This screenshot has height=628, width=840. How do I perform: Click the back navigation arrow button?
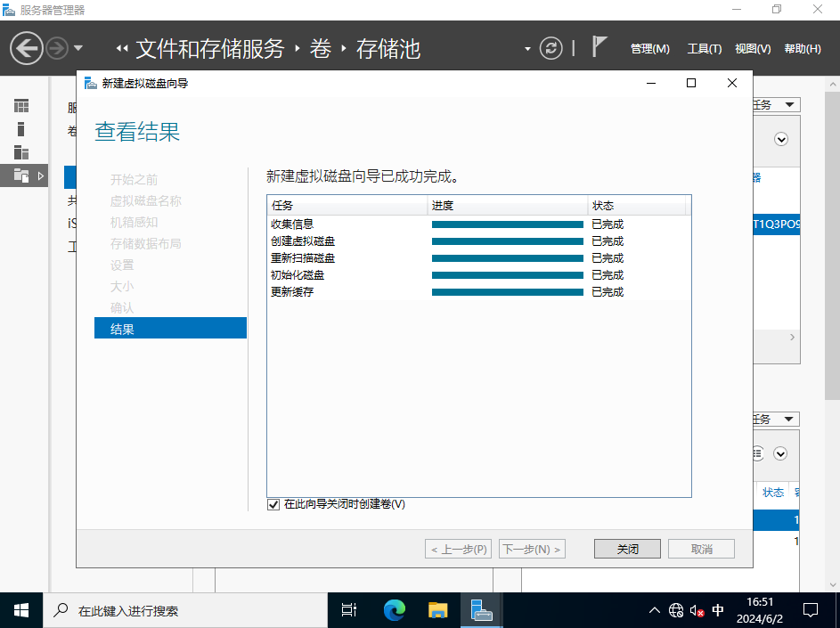(27, 47)
